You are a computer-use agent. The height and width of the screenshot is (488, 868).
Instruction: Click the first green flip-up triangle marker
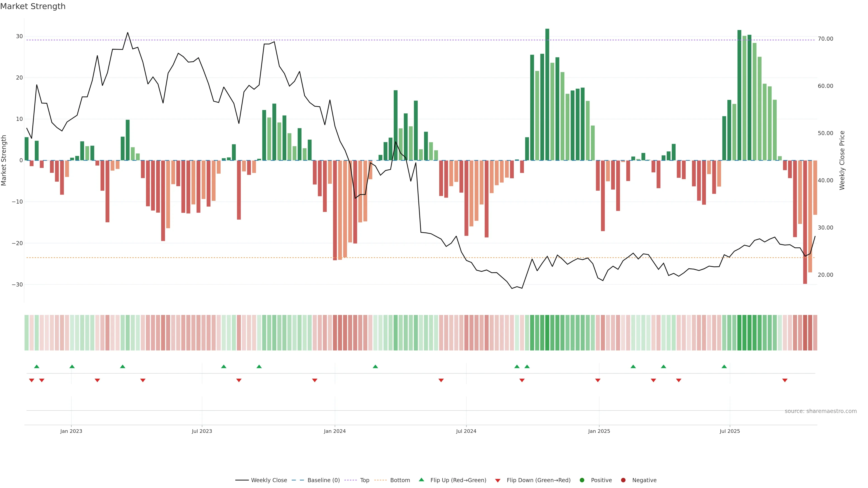[37, 366]
